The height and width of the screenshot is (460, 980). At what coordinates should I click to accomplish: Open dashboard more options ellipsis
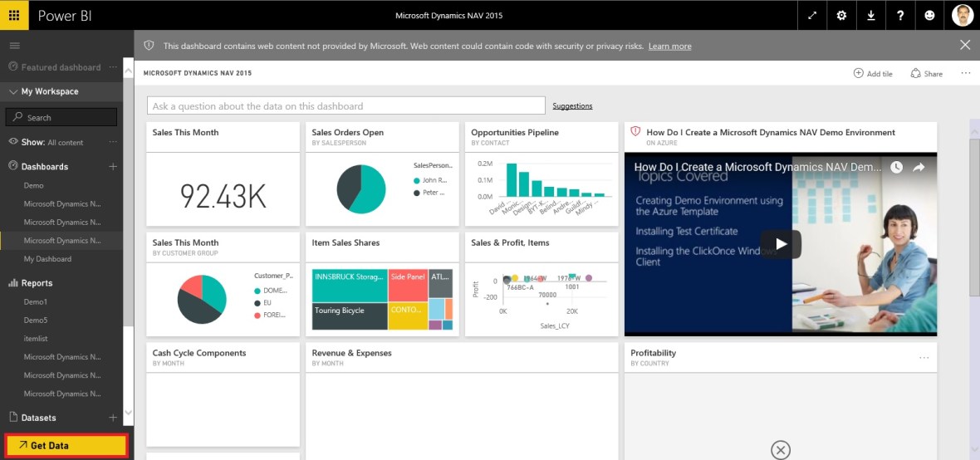coord(965,73)
